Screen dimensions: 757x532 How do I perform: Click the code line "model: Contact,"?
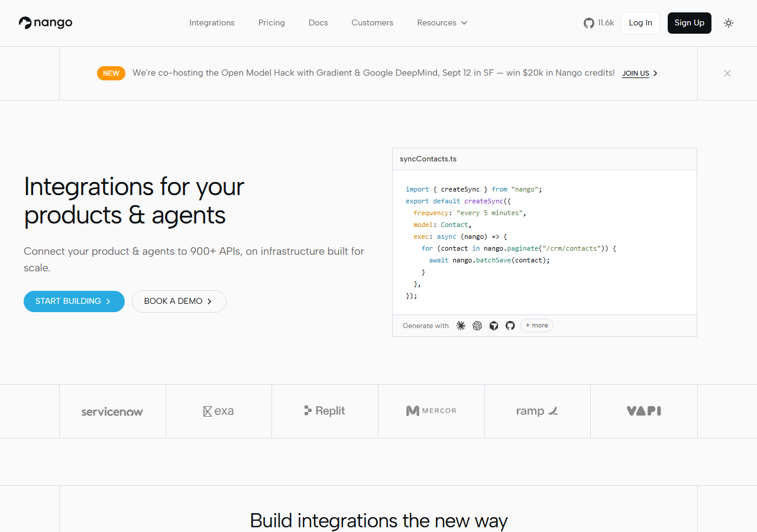(442, 225)
